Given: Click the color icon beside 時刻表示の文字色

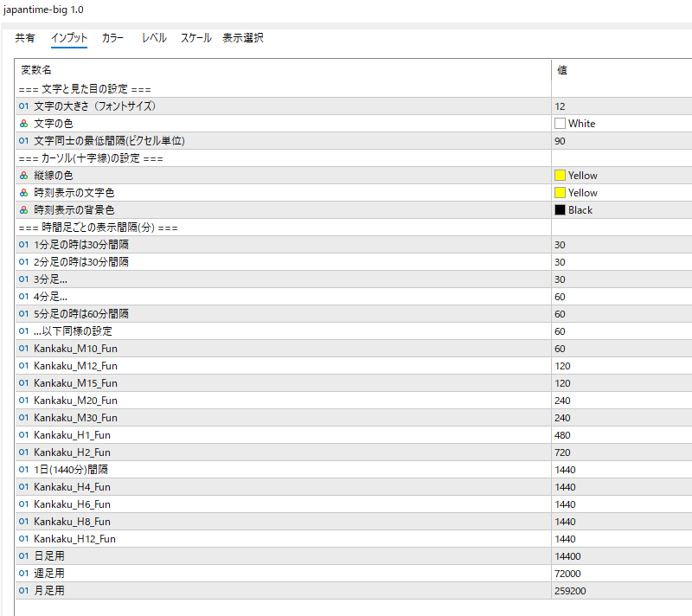Looking at the screenshot, I should tap(23, 193).
